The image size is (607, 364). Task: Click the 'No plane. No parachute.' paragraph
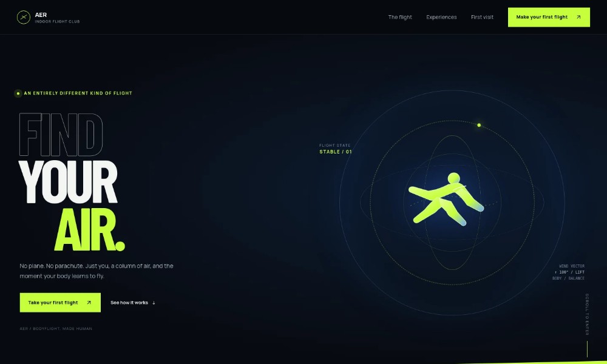[97, 271]
